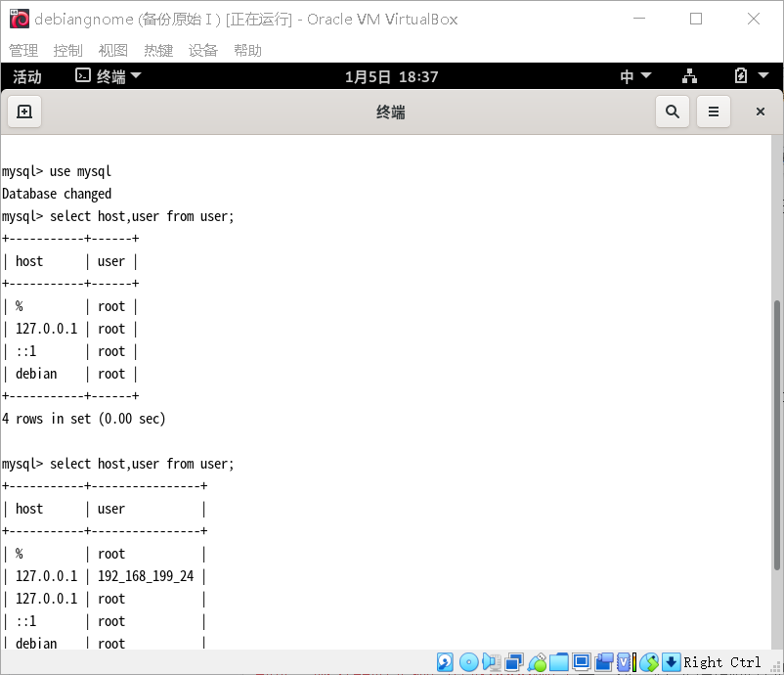
Task: Click the 192_168_199_24 user cell
Action: [146, 576]
